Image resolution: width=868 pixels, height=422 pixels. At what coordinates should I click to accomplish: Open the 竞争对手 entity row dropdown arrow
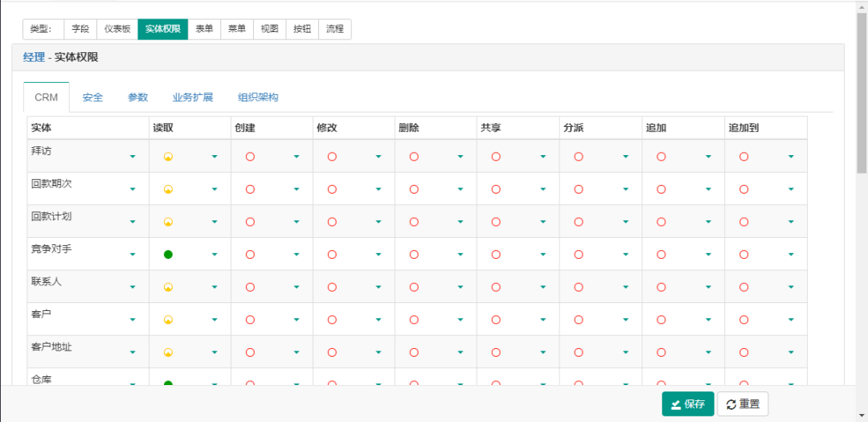pos(133,255)
